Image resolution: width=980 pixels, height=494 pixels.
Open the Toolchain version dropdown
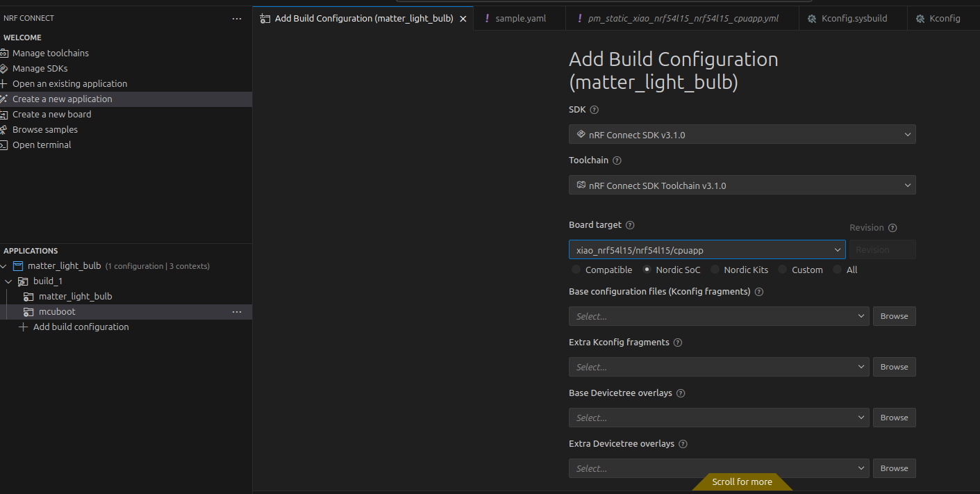[742, 186]
